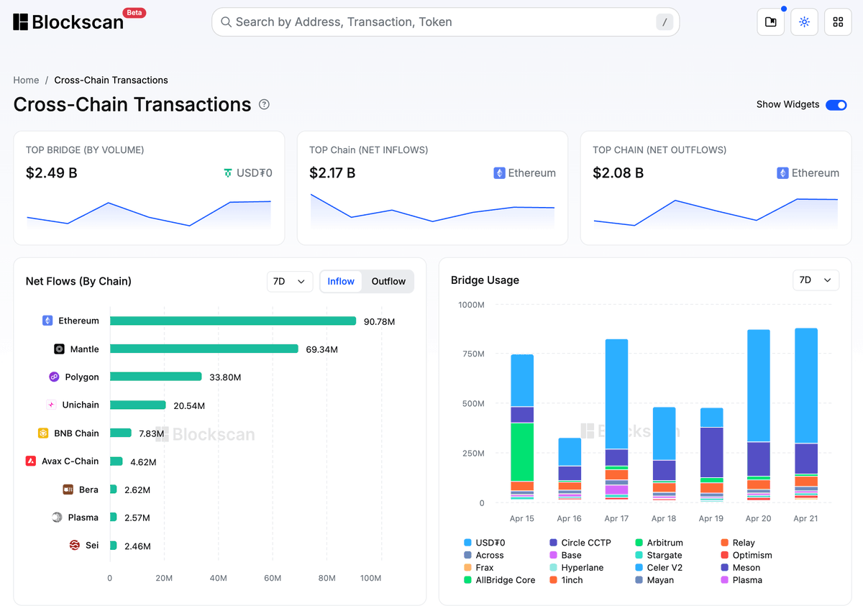Click the Unichain 20.54M value label

pos(189,406)
